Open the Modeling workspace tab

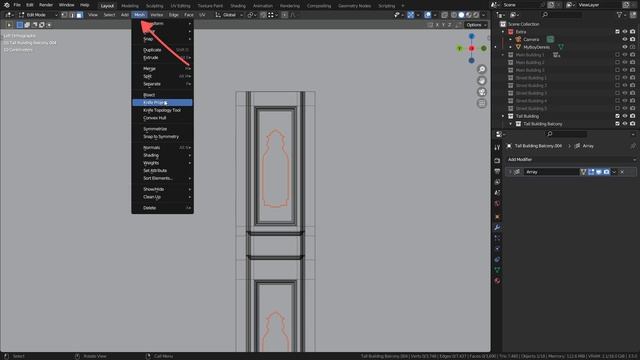tap(129, 6)
